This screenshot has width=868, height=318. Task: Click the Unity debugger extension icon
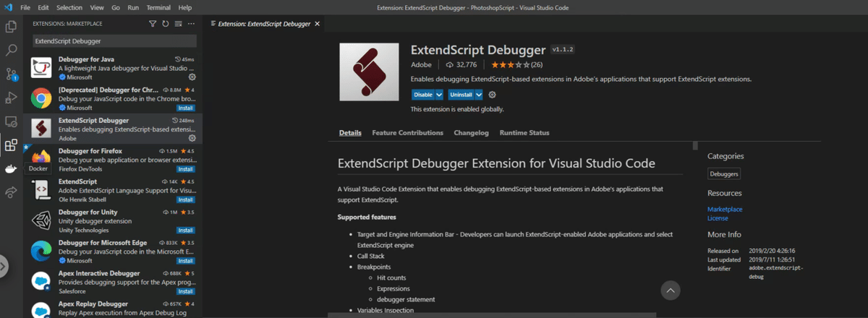coord(41,220)
